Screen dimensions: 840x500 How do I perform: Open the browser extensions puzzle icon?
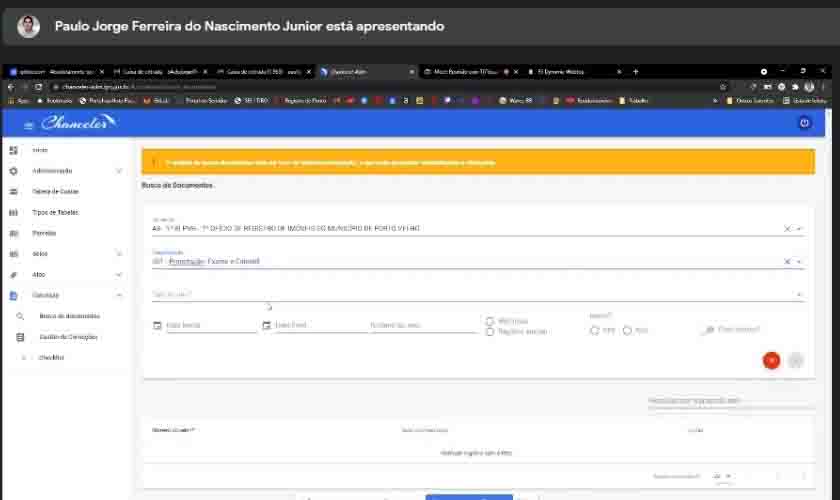795,86
